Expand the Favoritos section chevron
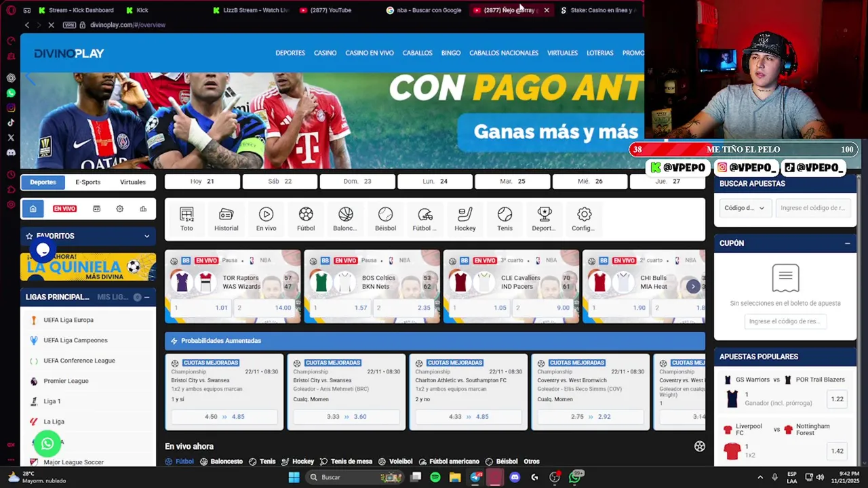 pos(146,236)
